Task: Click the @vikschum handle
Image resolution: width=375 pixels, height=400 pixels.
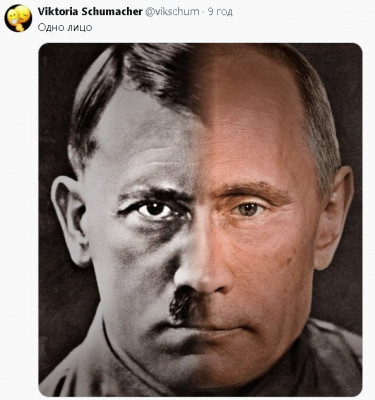Action: click(172, 12)
